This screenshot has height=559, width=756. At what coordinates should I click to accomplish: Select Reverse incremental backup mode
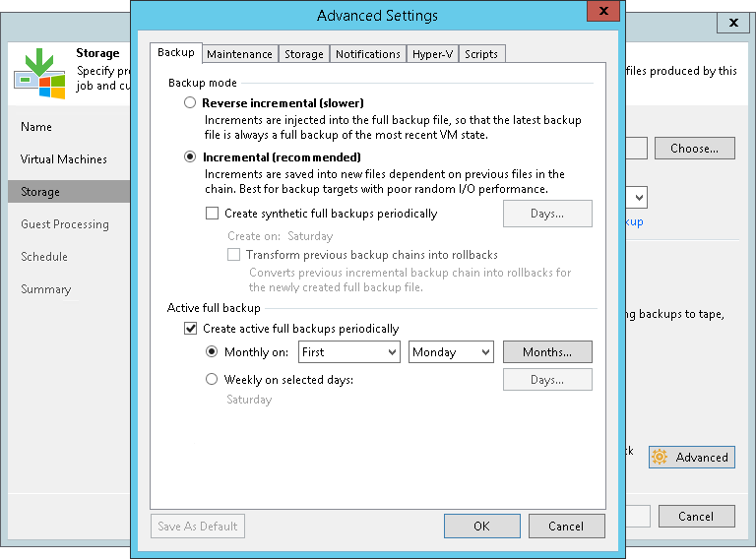190,102
